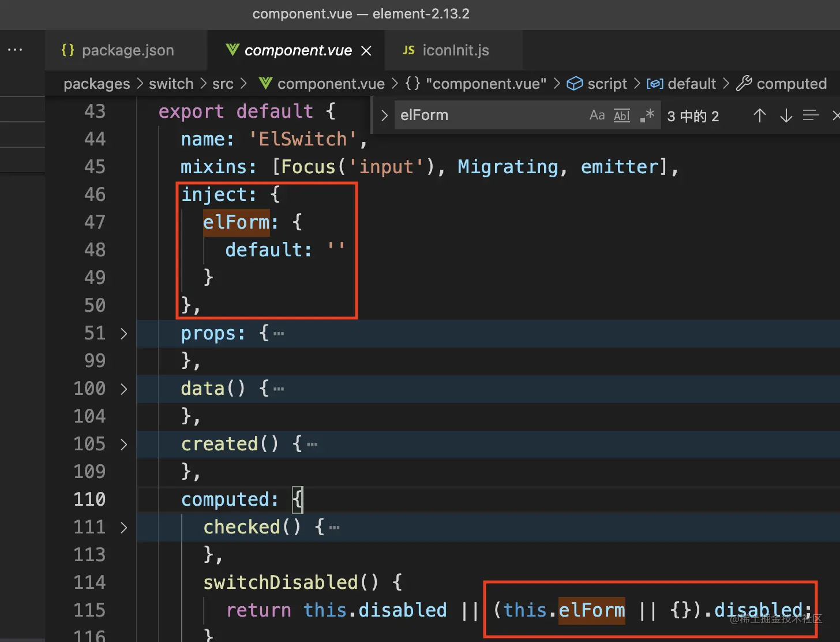Toggle Find in Selection

811,115
